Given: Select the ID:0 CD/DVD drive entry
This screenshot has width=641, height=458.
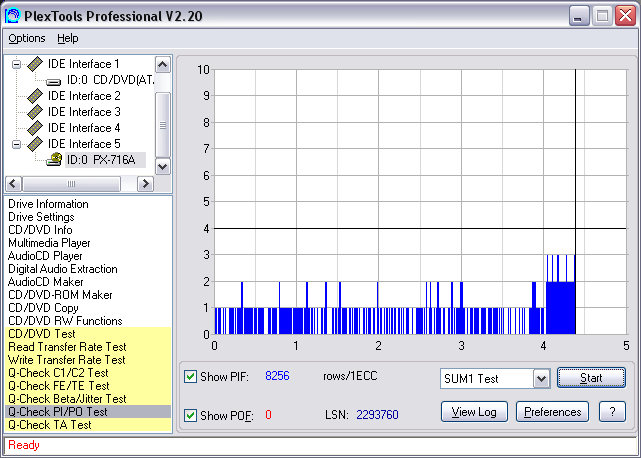Looking at the screenshot, I should point(110,80).
